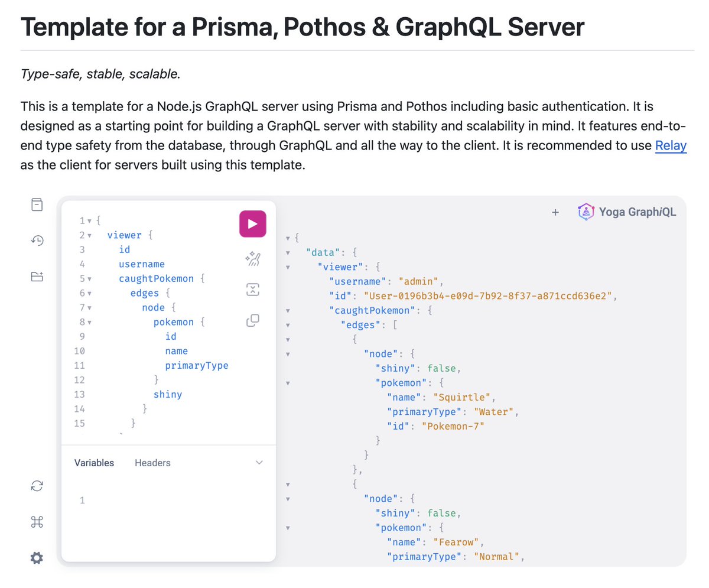Switch to the Headers tab

[152, 463]
